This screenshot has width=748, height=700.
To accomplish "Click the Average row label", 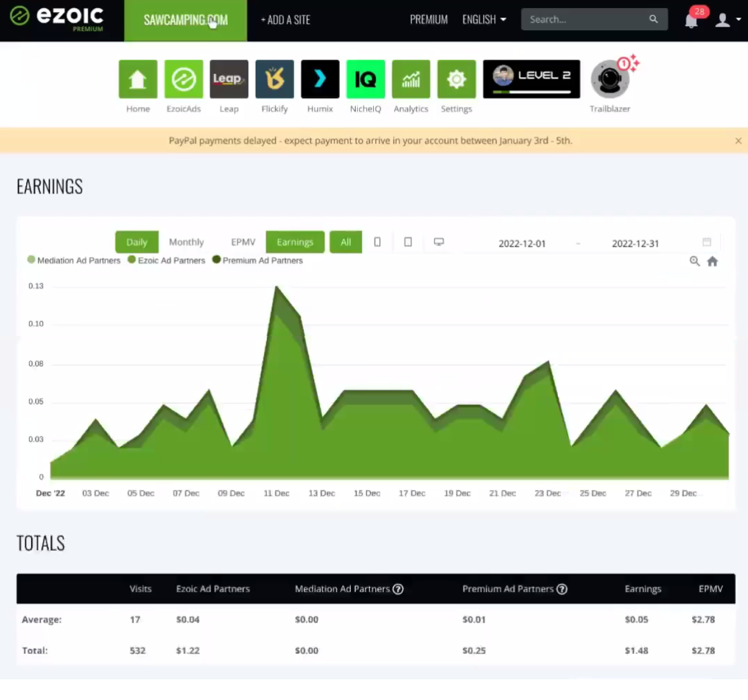I will [x=41, y=619].
